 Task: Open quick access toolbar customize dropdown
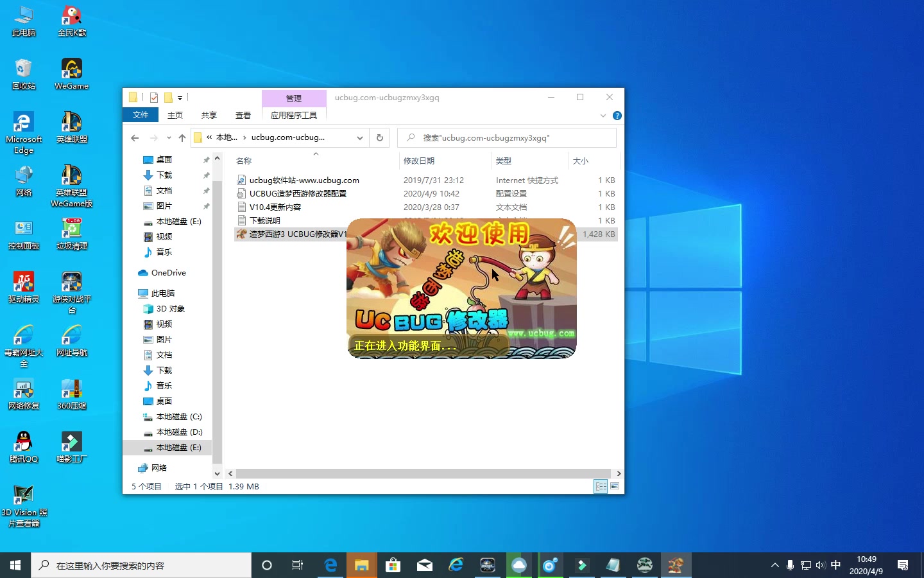tap(180, 98)
